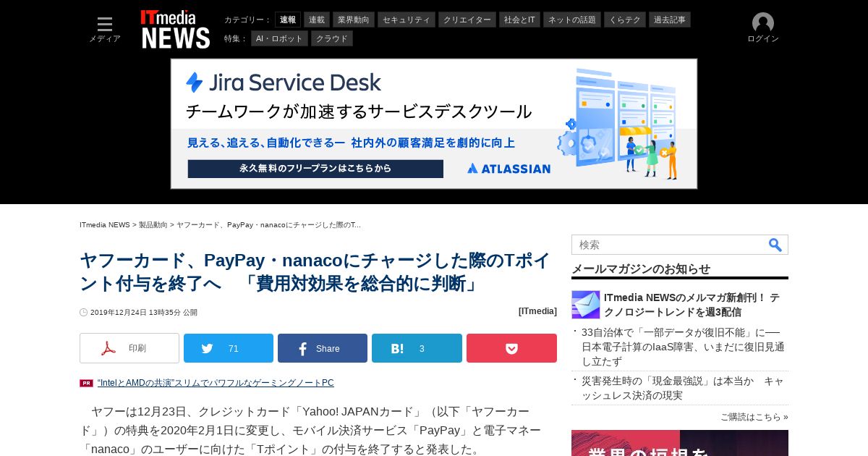This screenshot has height=456, width=868.
Task: Open the 業界動向 category
Action: pyautogui.click(x=354, y=20)
